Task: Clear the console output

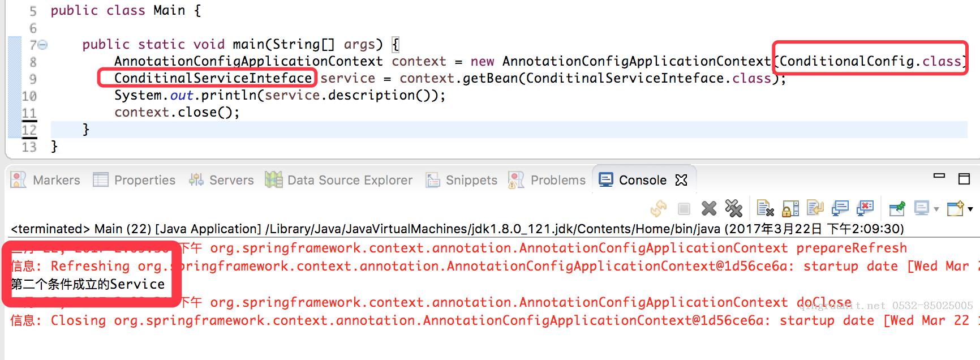Action: click(765, 209)
